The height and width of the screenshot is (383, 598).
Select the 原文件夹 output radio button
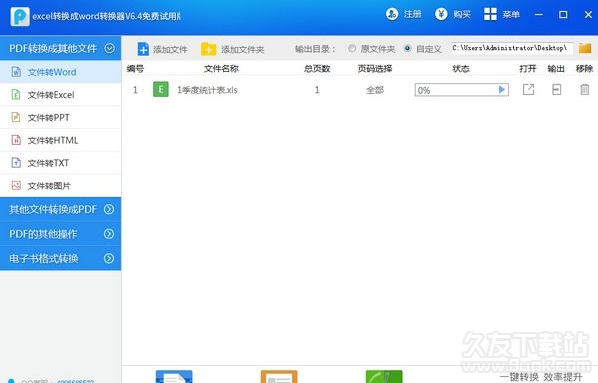pyautogui.click(x=352, y=48)
